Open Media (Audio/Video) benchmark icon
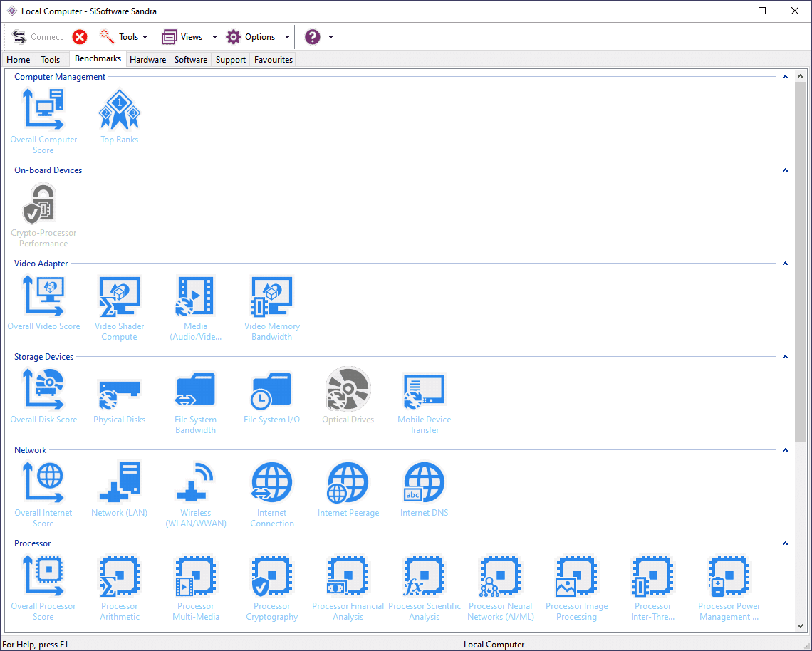This screenshot has height=651, width=812. 196,308
